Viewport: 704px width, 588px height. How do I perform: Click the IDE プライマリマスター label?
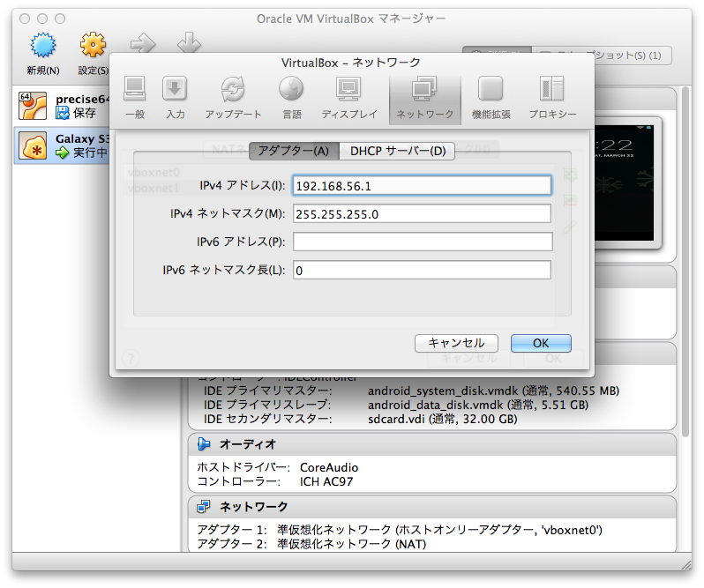[268, 391]
